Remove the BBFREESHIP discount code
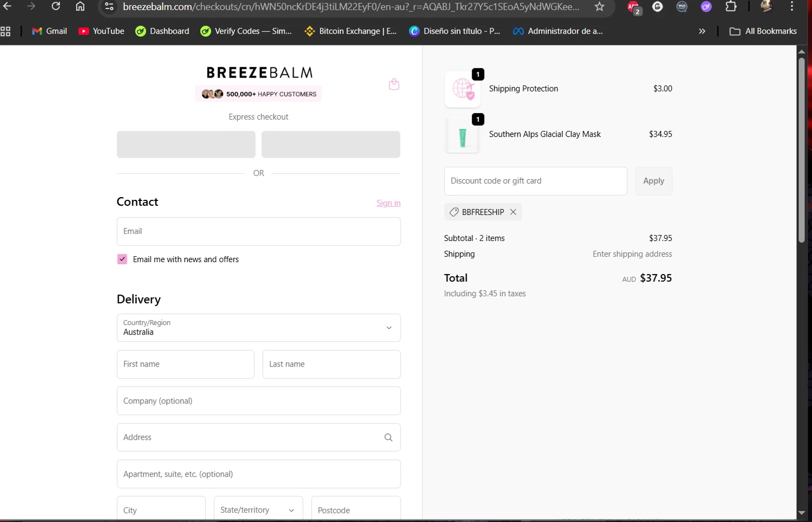Screen dimensions: 812x522 click(513, 212)
